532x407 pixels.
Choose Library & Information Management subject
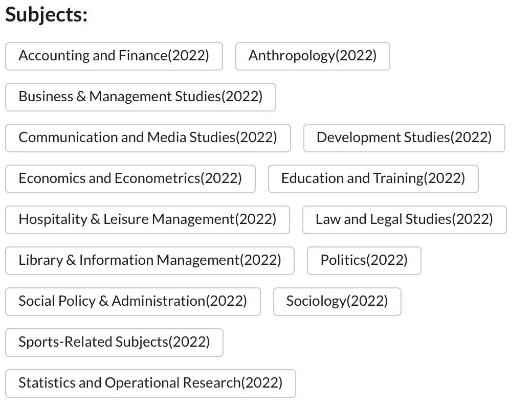click(149, 260)
